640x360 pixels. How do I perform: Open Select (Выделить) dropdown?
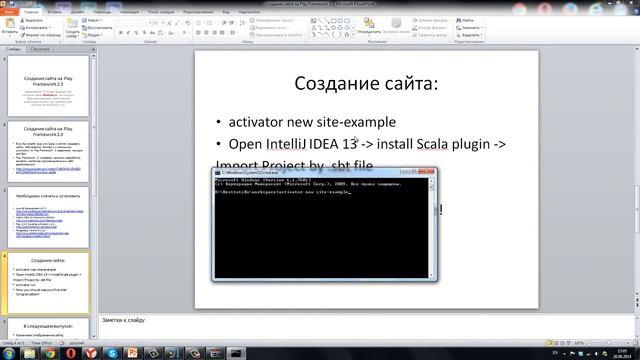pos(469,35)
